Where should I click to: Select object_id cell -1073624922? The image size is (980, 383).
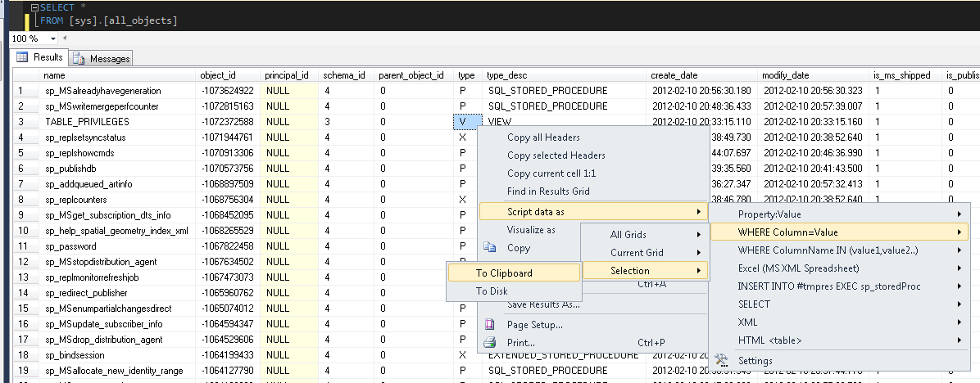tap(228, 91)
